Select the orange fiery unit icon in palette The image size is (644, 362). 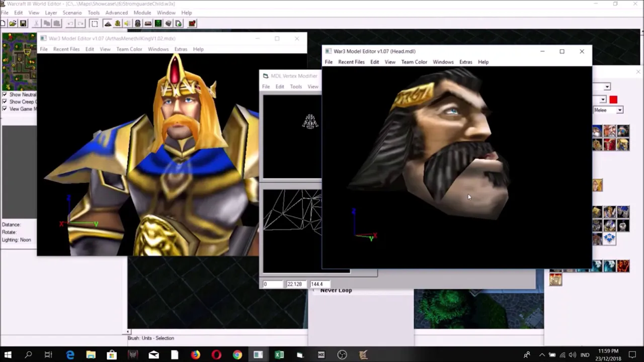pyautogui.click(x=623, y=265)
